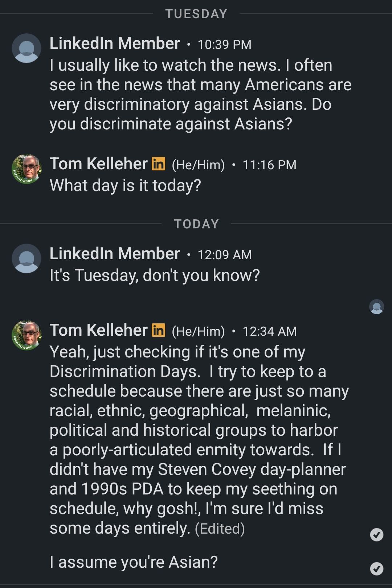Tap the small read-receipt avatar icon

pyautogui.click(x=376, y=307)
